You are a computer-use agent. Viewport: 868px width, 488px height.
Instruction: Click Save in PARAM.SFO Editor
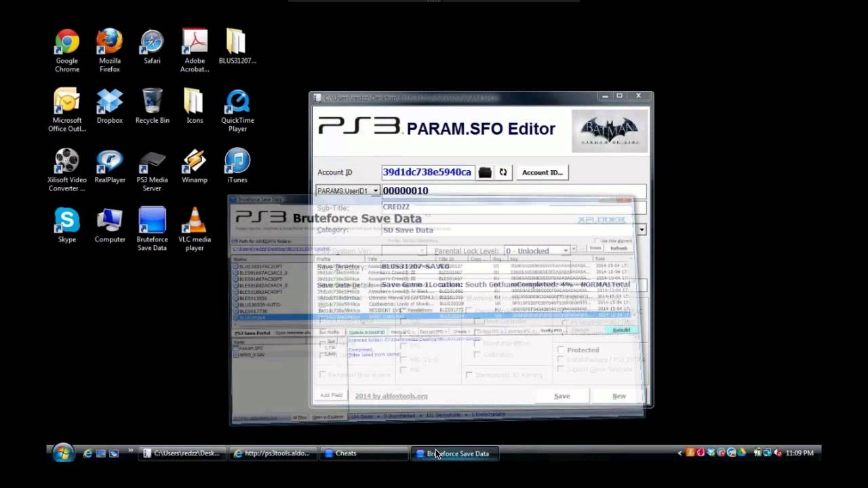(x=561, y=396)
